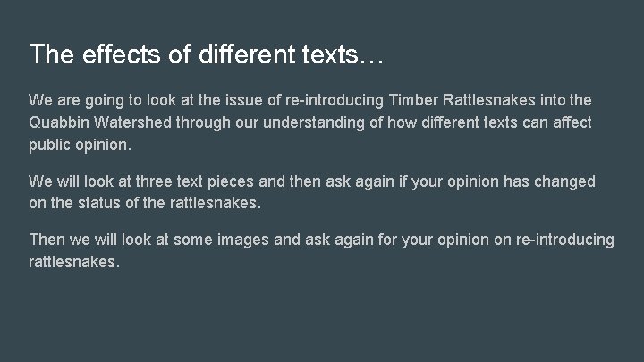Click "re-introducing" in the last paragraph
The height and width of the screenshot is (362, 644).
coord(565,240)
